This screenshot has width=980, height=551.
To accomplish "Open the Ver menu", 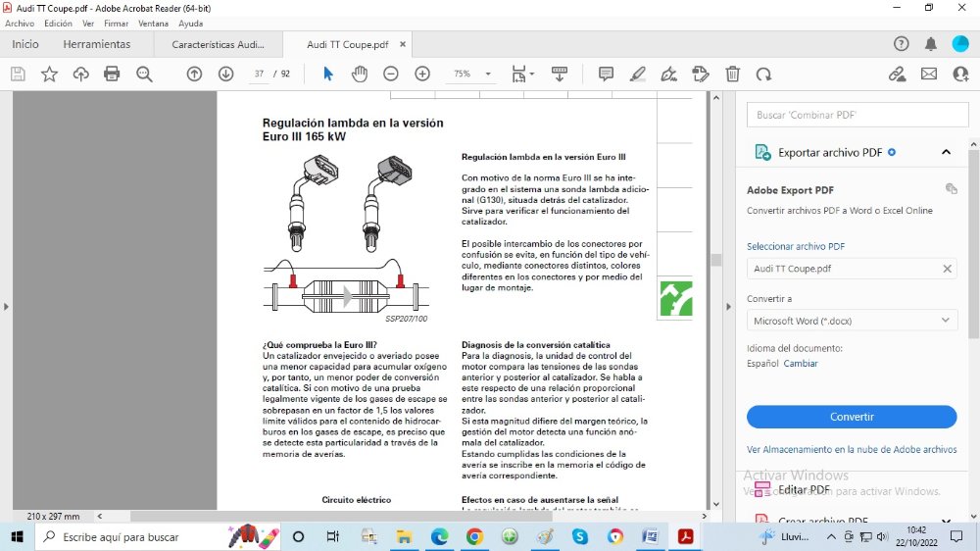I will (x=88, y=24).
